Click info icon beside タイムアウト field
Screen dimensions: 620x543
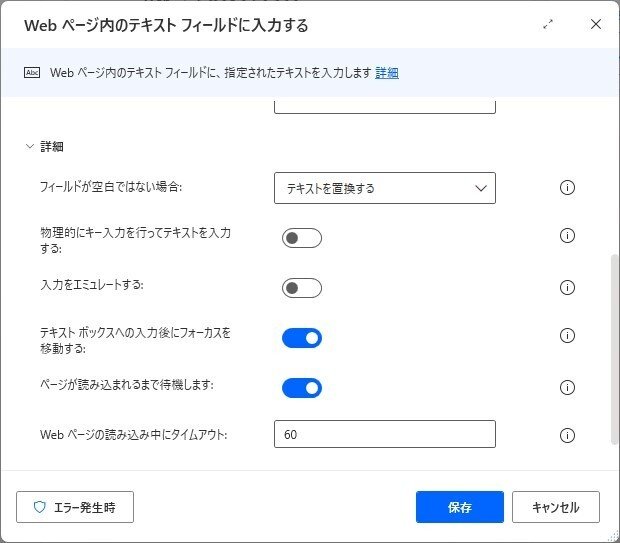[x=567, y=435]
